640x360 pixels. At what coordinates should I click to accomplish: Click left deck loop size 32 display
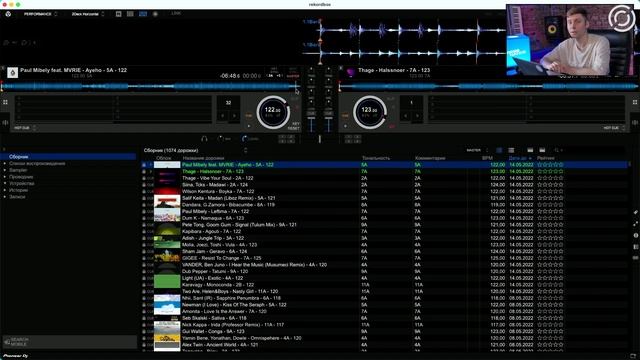228,103
